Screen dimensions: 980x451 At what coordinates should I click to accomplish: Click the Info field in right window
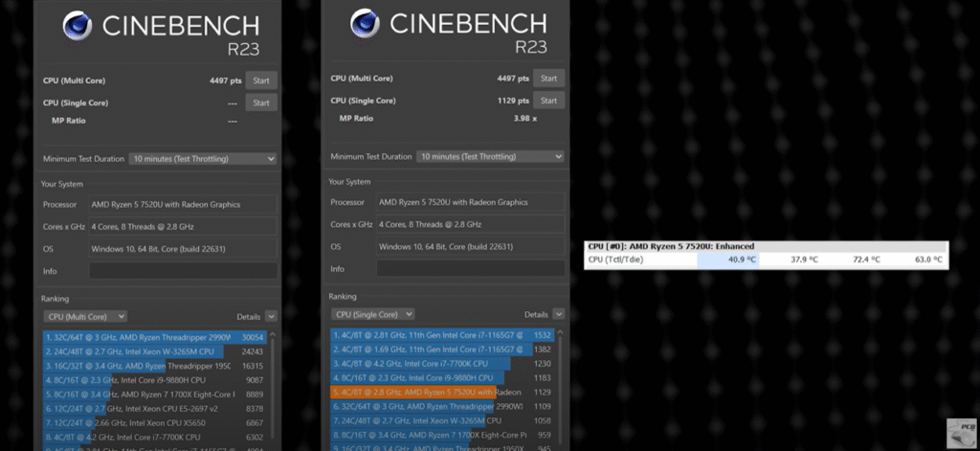[x=471, y=268]
